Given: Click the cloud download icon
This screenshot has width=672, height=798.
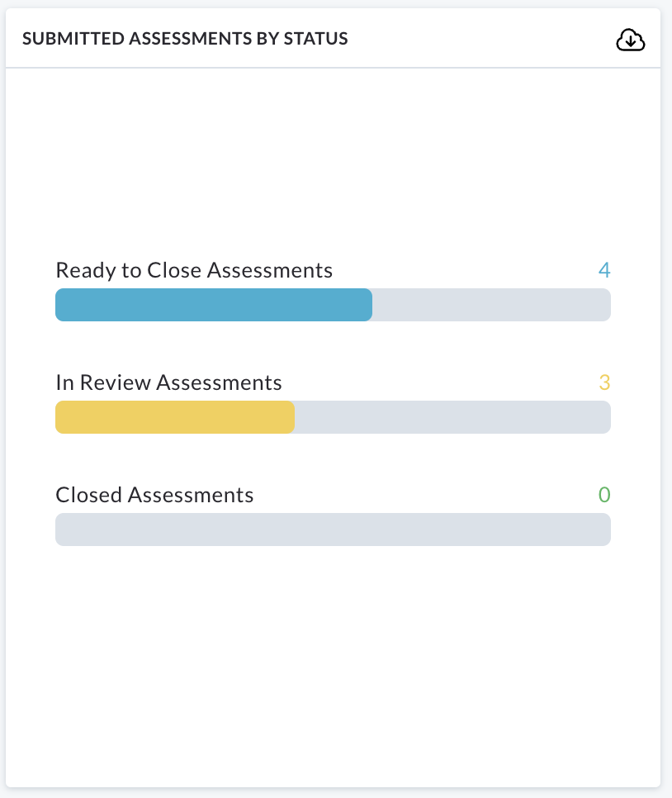Looking at the screenshot, I should coord(630,40).
